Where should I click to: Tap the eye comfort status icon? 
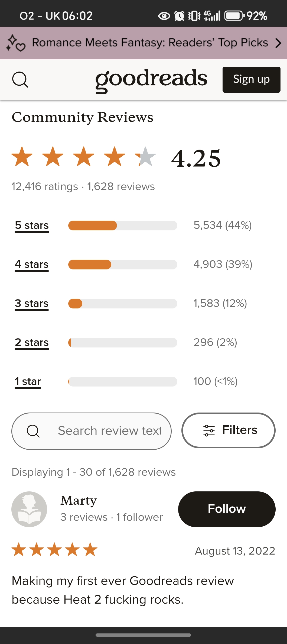point(164,16)
